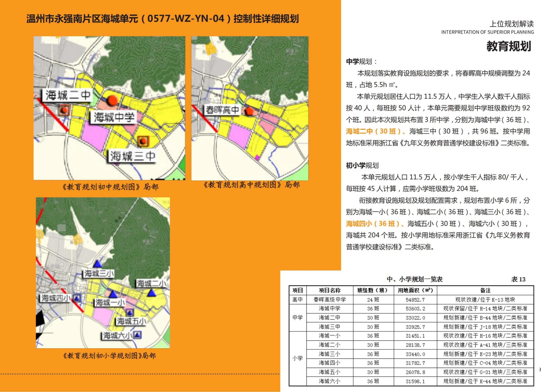Click the caption 《教育规划初小学规划图》局部
555x392 pixels.
click(109, 356)
